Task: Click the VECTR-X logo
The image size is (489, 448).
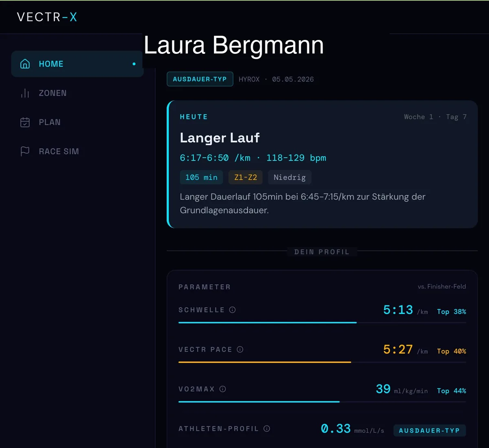Action: click(x=47, y=17)
